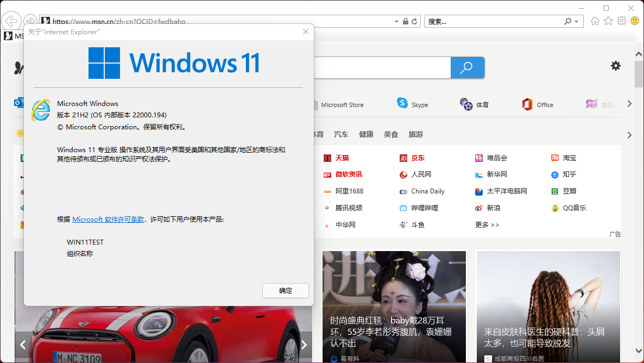The width and height of the screenshot is (644, 363).
Task: Open the address bar autocomplete dropdown
Action: tap(396, 21)
